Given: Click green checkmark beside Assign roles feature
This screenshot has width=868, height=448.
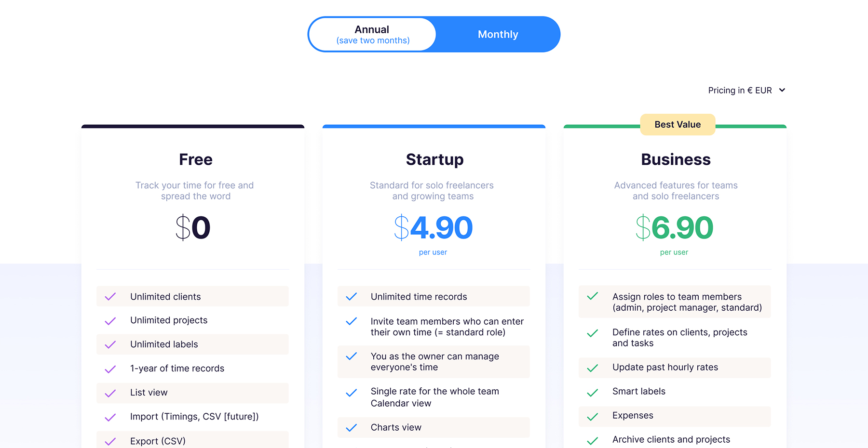Looking at the screenshot, I should 593,296.
